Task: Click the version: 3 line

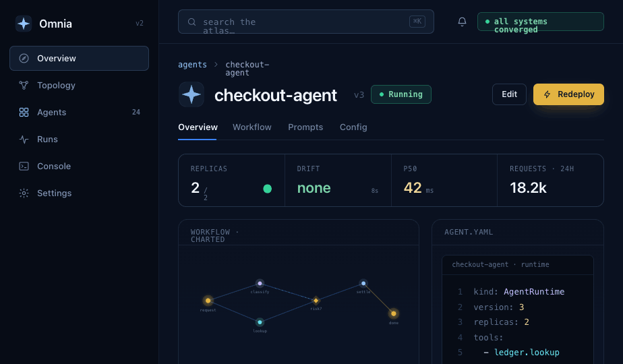Action: 499,307
